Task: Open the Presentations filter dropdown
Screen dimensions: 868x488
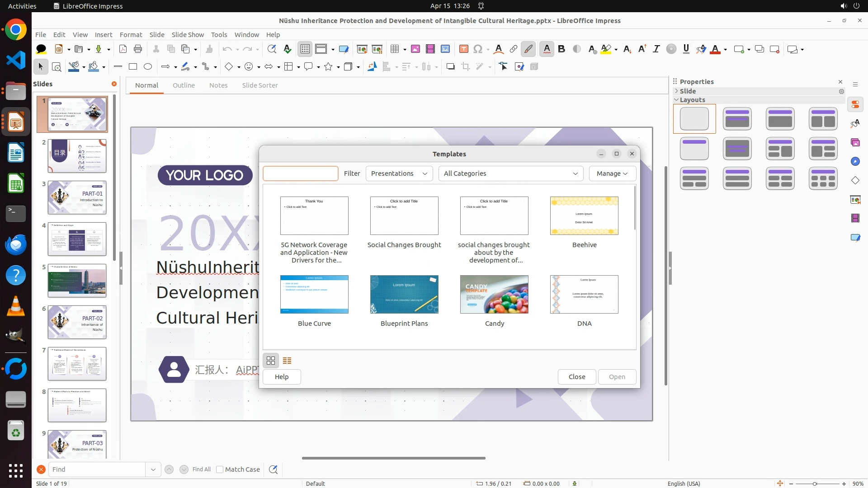Action: click(399, 174)
